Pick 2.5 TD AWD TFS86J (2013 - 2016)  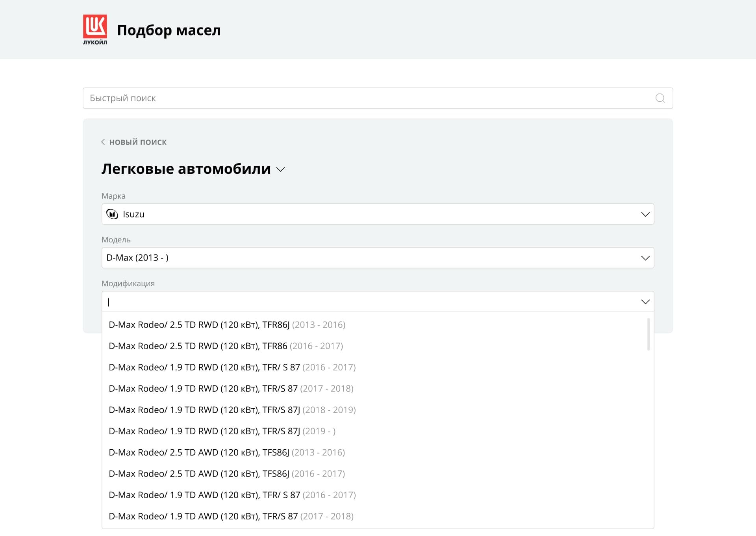tap(227, 452)
